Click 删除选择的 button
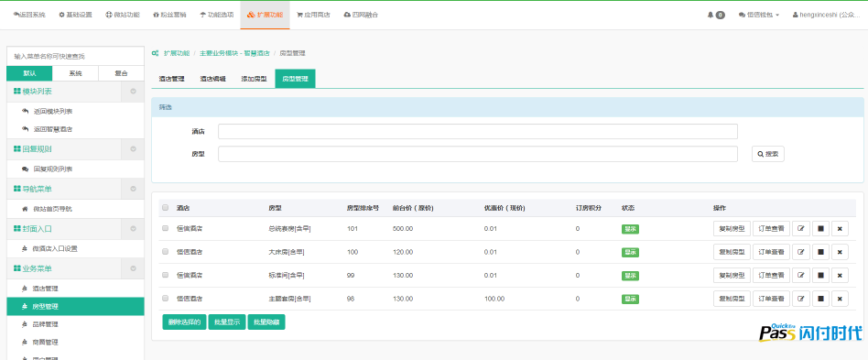868x360 pixels. (x=184, y=322)
